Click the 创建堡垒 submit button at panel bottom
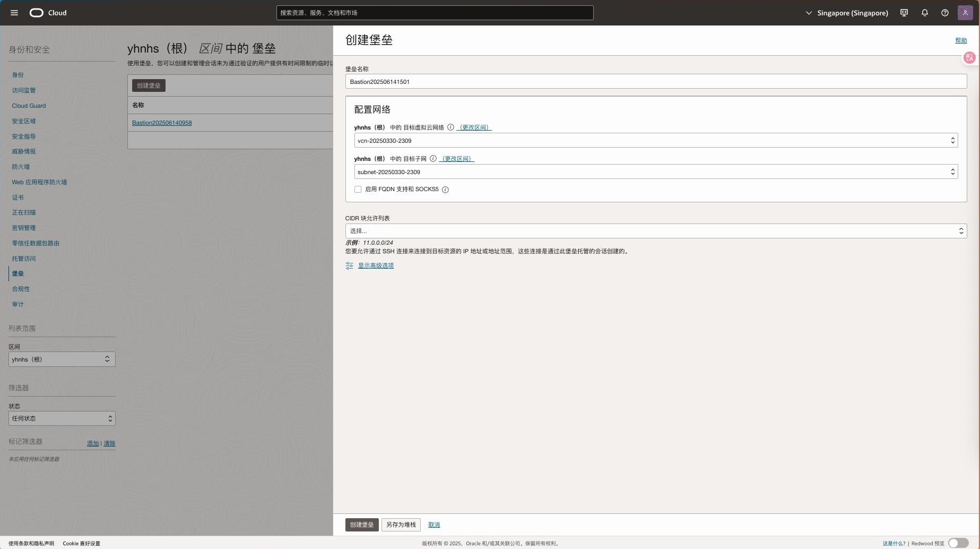This screenshot has height=549, width=980. click(362, 525)
